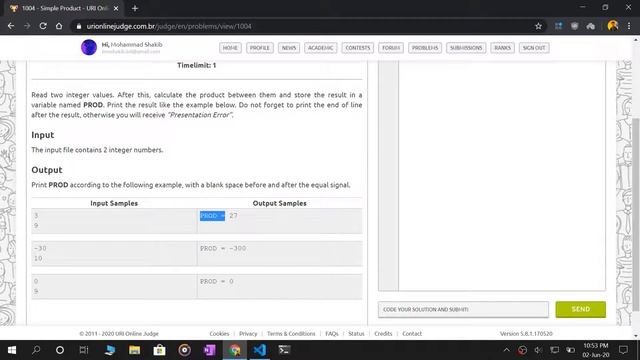The image size is (640, 360).
Task: Open the CONTESTS menu item
Action: pos(358,48)
